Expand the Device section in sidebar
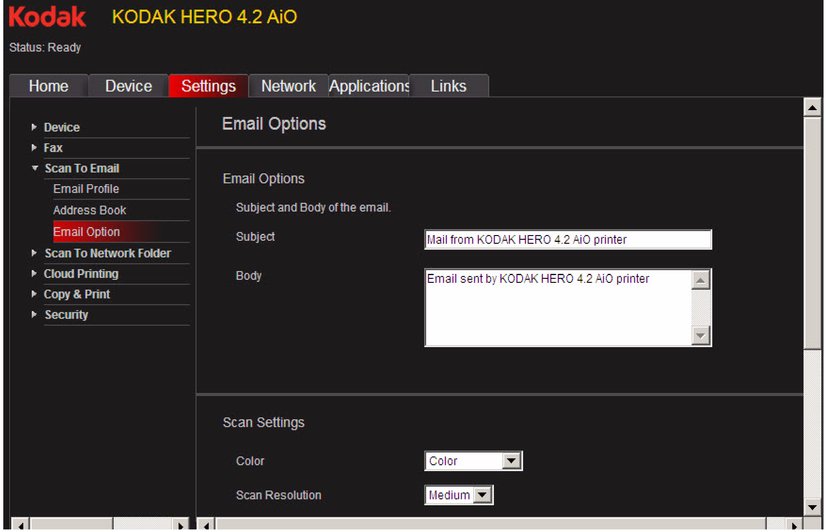The height and width of the screenshot is (532, 826). pyautogui.click(x=61, y=128)
